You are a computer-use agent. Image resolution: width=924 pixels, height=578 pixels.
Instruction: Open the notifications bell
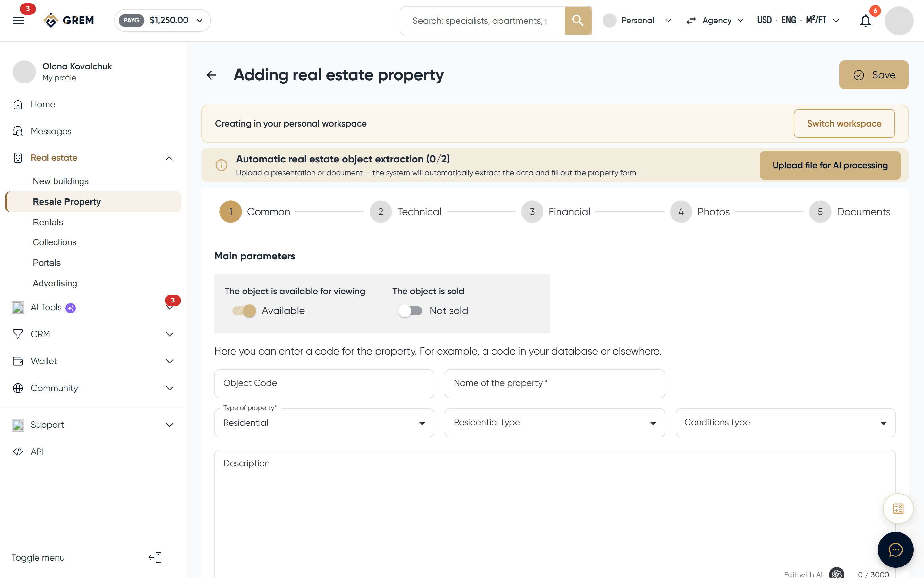coord(865,21)
